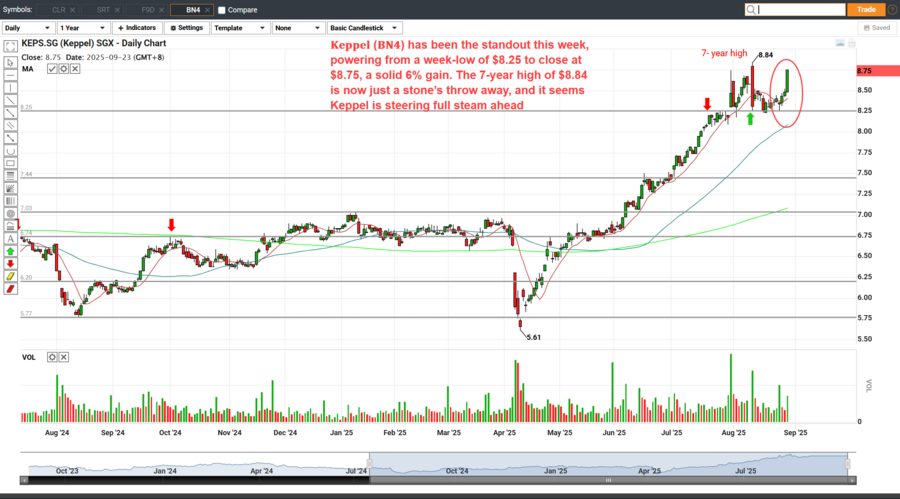Click the left handle of range slider

point(370,464)
